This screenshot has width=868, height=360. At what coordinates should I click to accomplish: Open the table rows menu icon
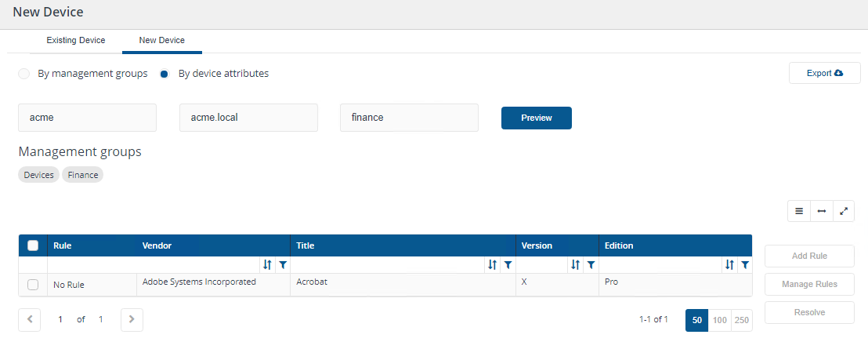point(799,211)
